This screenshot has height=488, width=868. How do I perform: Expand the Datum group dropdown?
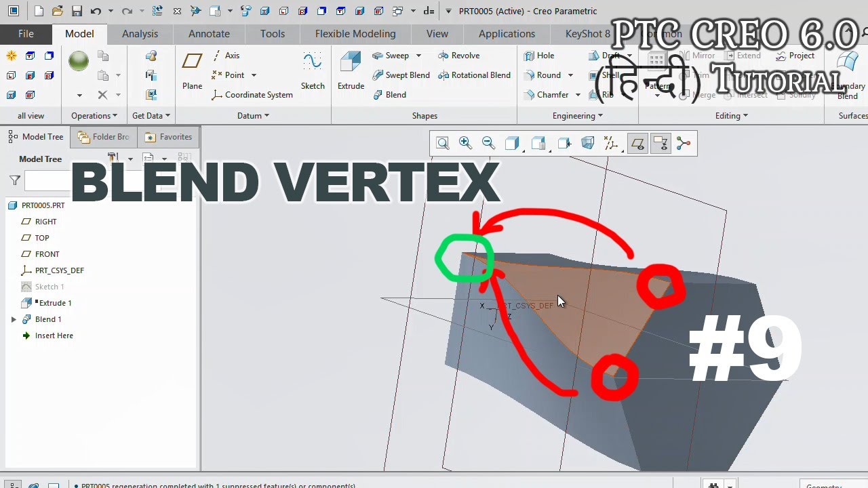point(253,116)
